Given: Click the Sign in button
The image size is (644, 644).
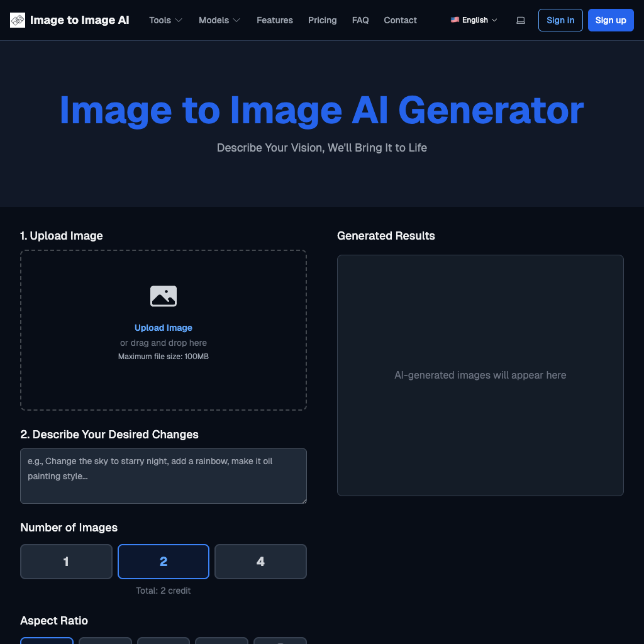Looking at the screenshot, I should [560, 19].
